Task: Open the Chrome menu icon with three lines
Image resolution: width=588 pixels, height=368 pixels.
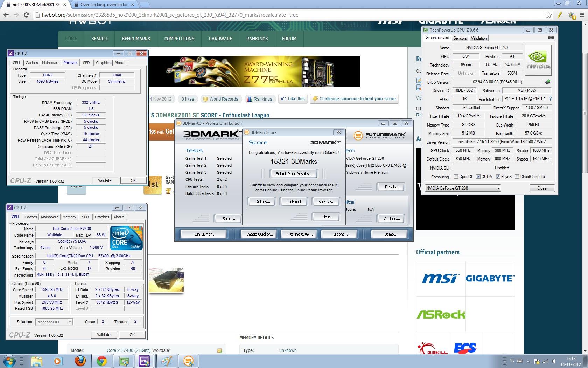Action: [x=581, y=15]
